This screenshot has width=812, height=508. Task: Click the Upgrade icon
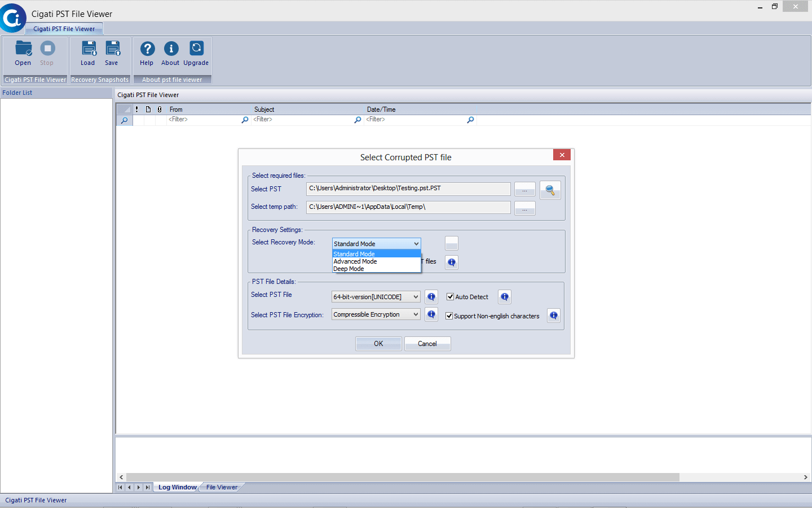tap(196, 54)
